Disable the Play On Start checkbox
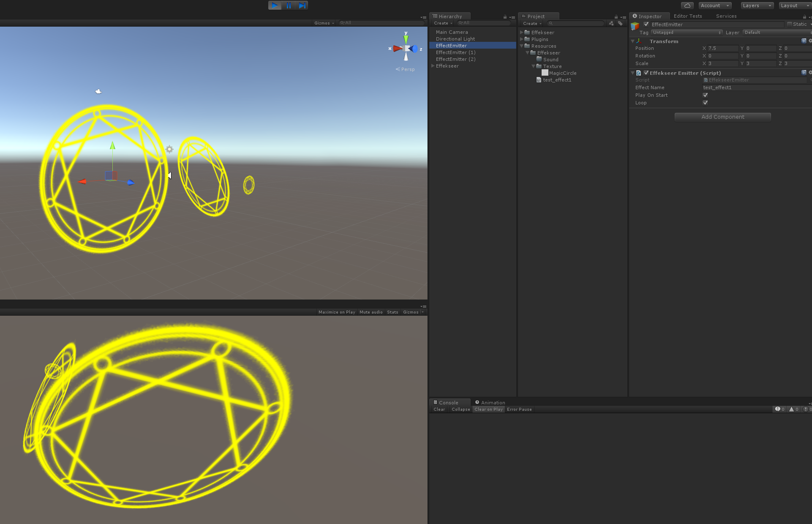812x524 pixels. [705, 95]
